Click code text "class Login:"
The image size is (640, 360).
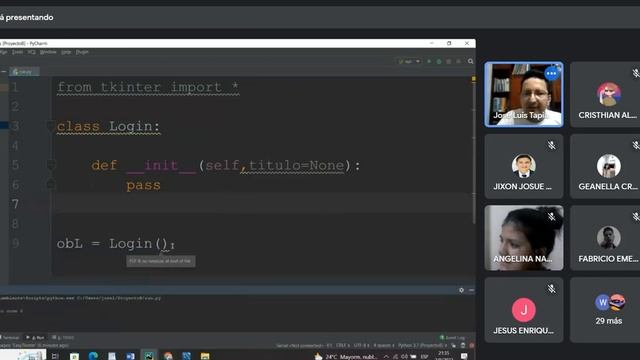109,127
